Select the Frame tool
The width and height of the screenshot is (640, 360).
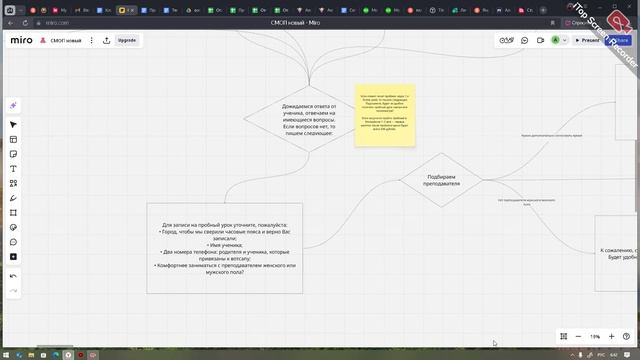[x=13, y=213]
